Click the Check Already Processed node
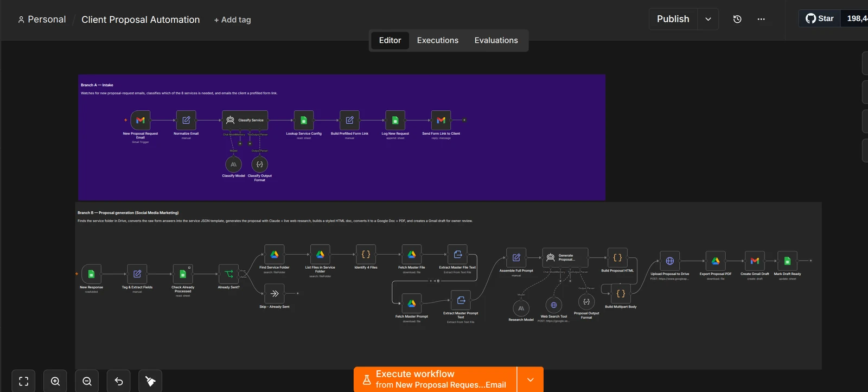 (183, 274)
